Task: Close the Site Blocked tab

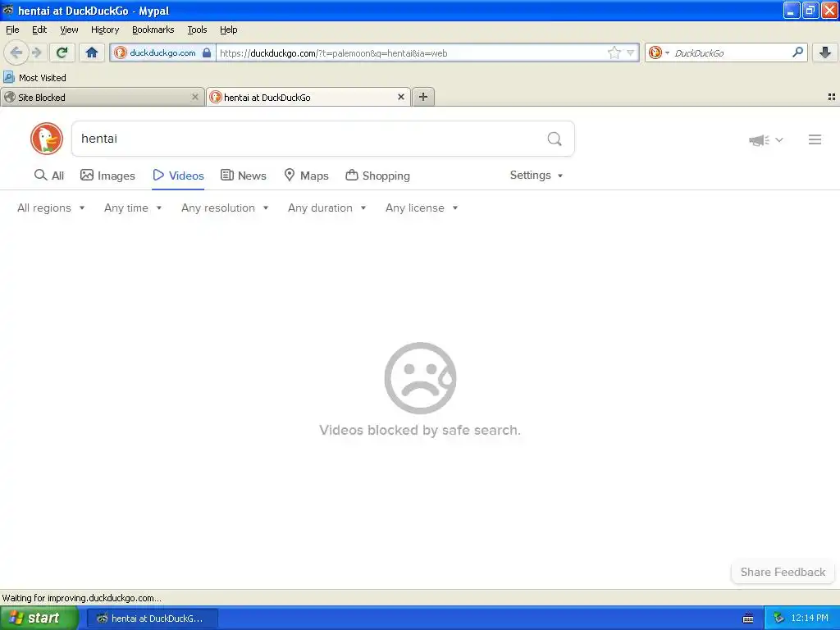Action: 195,97
